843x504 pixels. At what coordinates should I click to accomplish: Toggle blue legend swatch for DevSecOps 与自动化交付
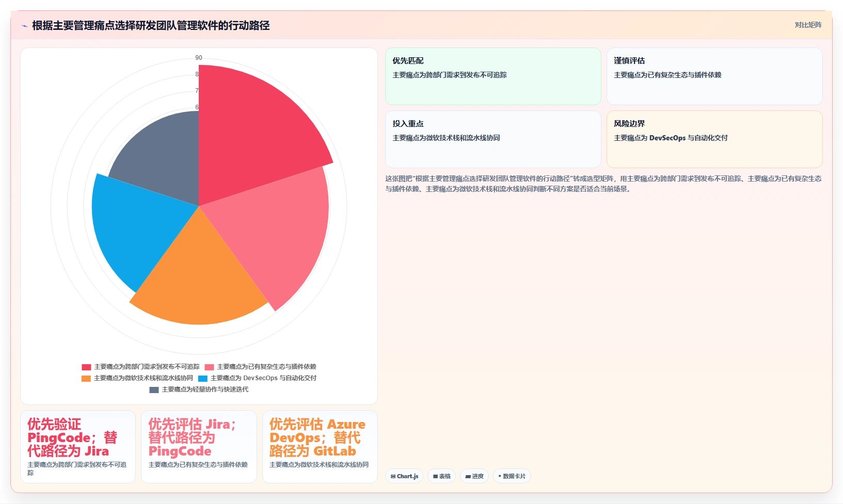coord(203,378)
